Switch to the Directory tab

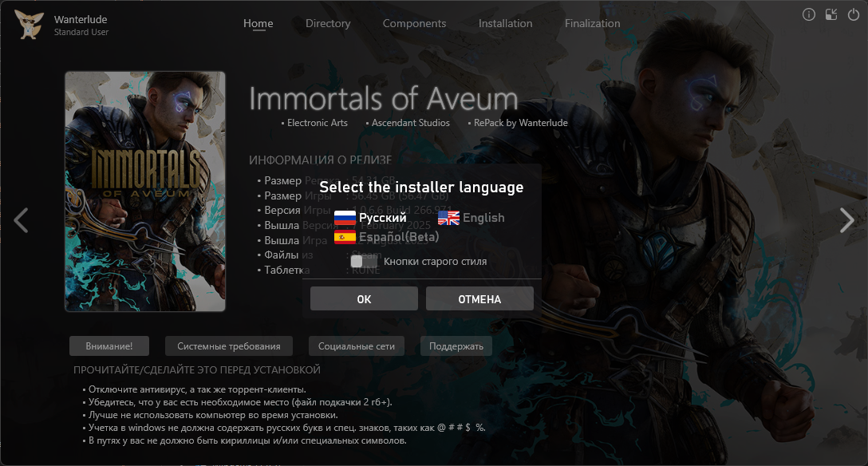pos(328,23)
